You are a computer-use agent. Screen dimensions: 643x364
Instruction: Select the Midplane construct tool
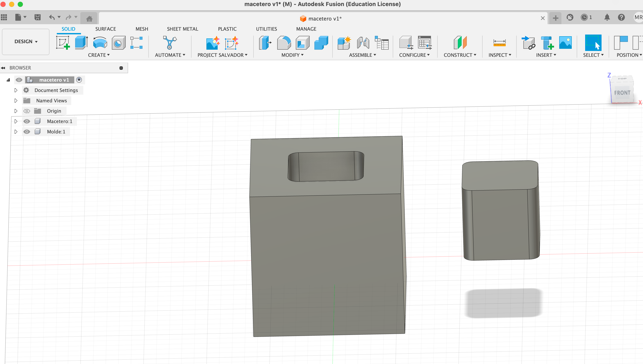tap(460, 43)
